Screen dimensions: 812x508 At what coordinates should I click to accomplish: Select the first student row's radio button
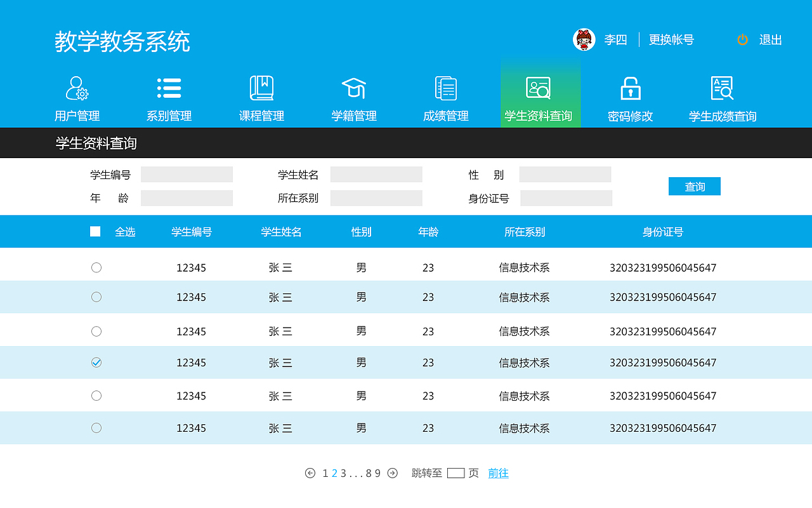click(96, 267)
